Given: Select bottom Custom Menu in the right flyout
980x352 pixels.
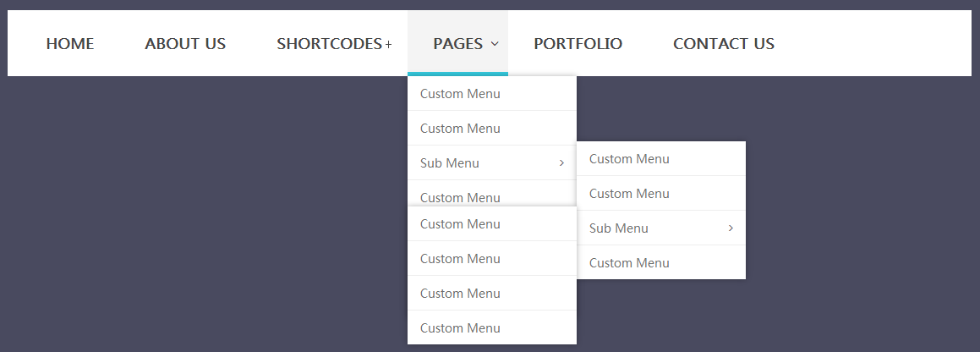Looking at the screenshot, I should point(629,263).
